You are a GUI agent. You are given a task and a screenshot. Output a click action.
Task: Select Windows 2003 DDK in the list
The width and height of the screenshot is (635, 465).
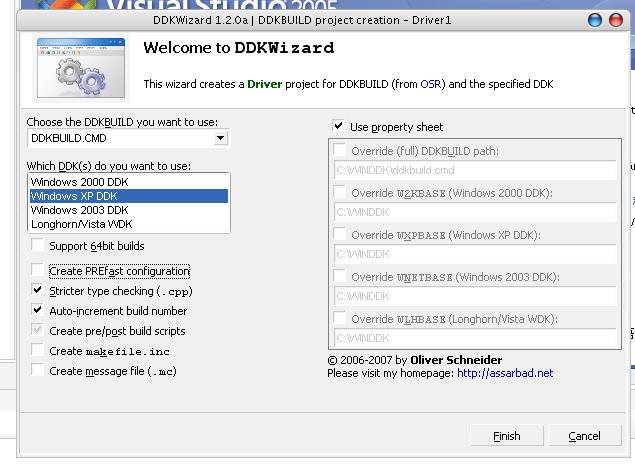[x=129, y=210]
